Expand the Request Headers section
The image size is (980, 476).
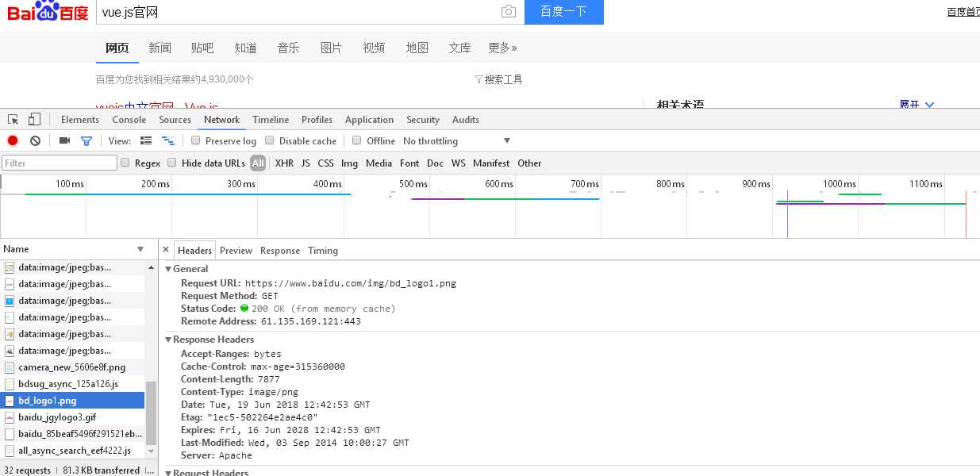click(168, 473)
